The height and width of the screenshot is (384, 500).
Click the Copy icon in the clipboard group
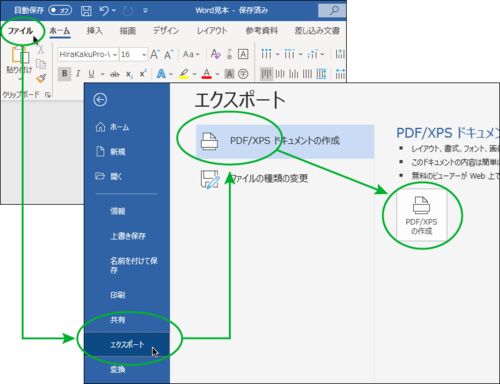(x=41, y=64)
